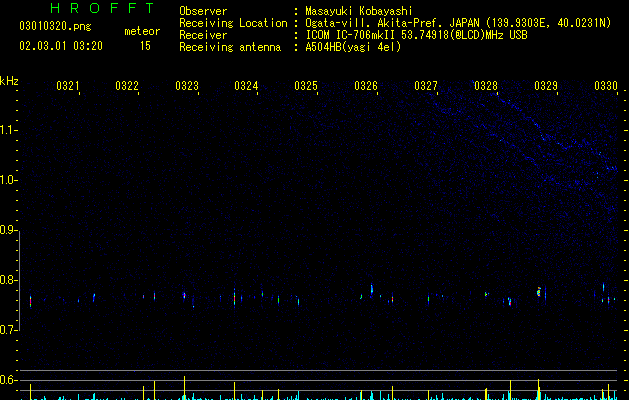The image size is (629, 400).
Task: Click the 0329 time marker
Action: 546,86
